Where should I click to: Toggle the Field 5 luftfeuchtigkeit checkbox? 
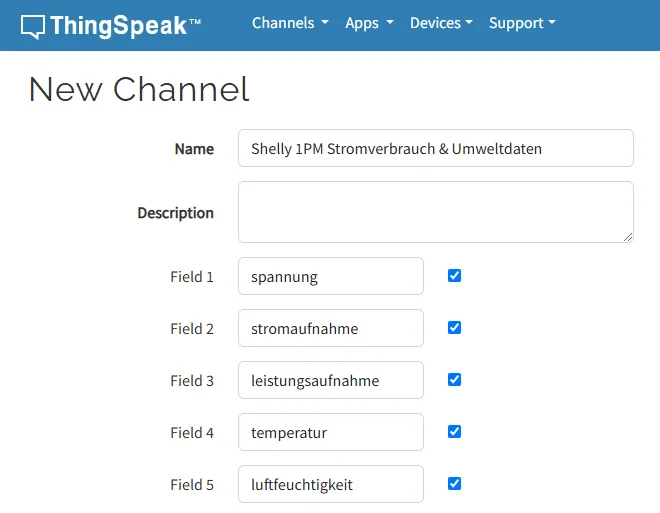455,484
